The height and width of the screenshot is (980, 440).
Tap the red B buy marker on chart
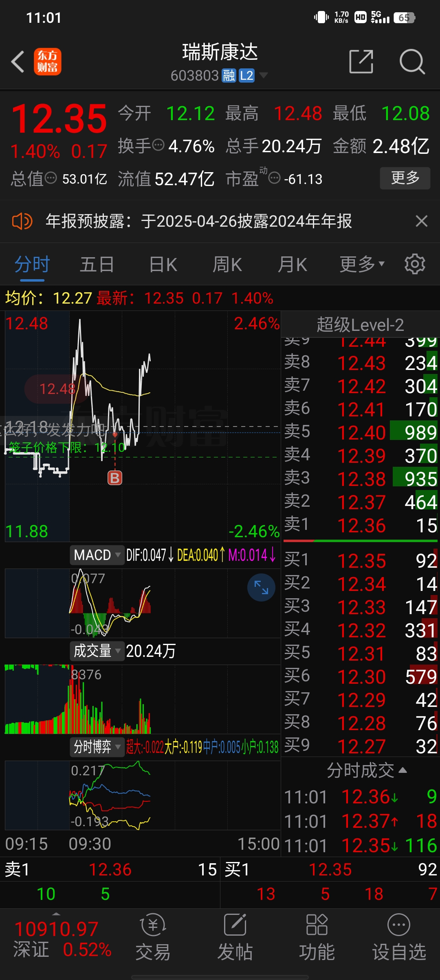tap(115, 478)
